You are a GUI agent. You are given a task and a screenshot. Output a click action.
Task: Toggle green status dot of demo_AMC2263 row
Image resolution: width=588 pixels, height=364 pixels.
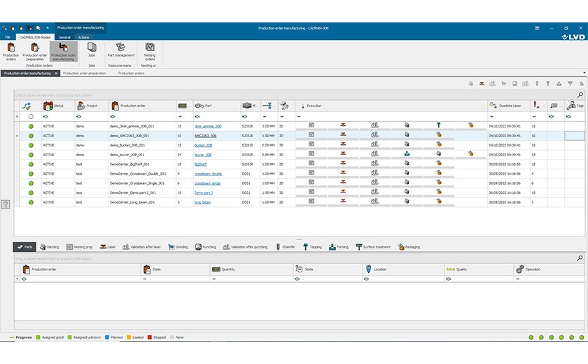click(31, 136)
